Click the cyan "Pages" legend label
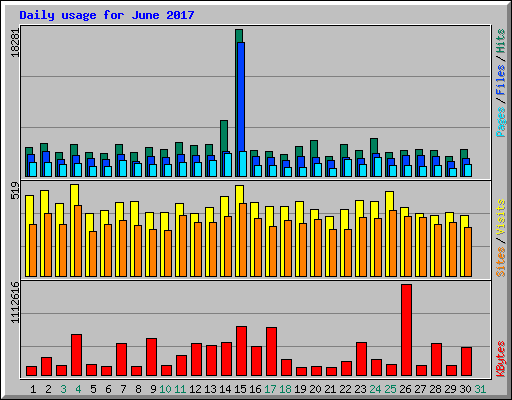Image resolution: width=512 pixels, height=400 pixels. pyautogui.click(x=501, y=122)
